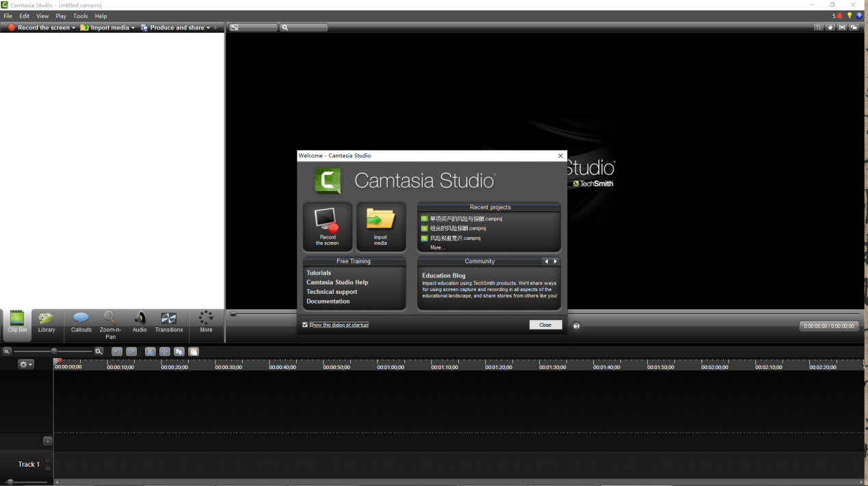Click the Close button in Welcome dialog
Viewport: 868px width, 486px height.
point(545,325)
